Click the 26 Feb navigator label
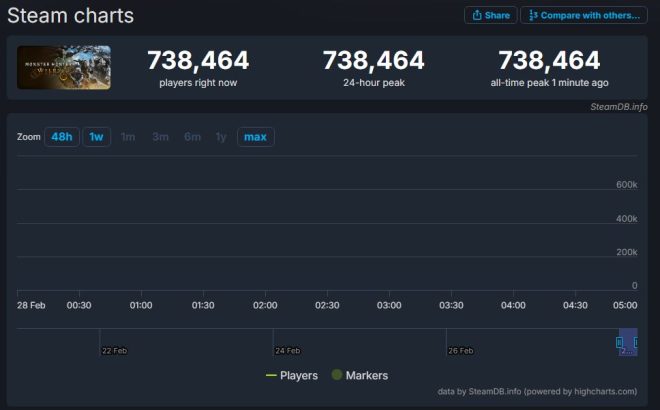Viewport: 660px width, 410px height. click(x=460, y=351)
